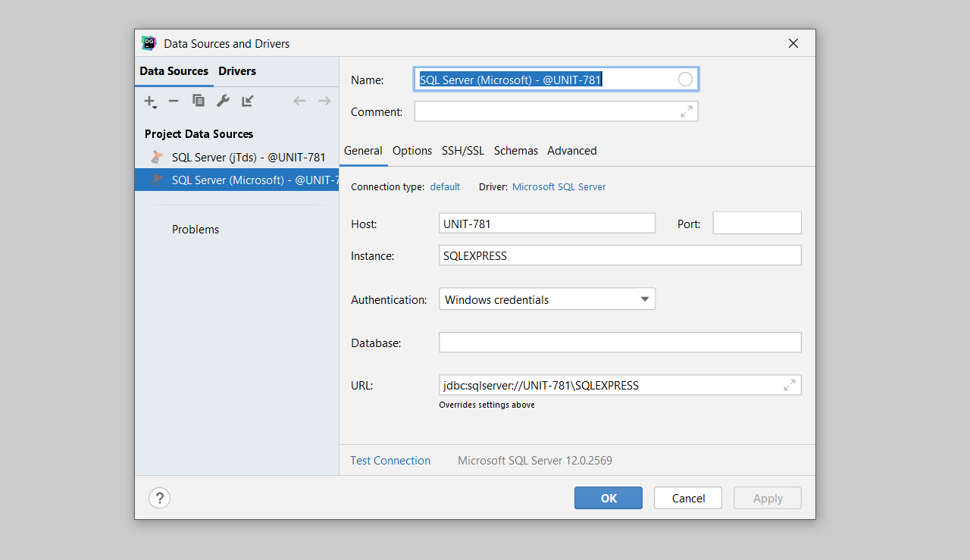Go forward with right arrow icon

click(324, 101)
